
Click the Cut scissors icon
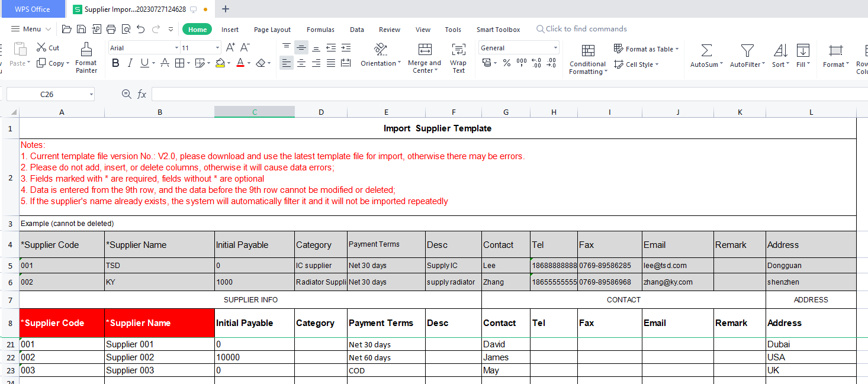tap(41, 47)
